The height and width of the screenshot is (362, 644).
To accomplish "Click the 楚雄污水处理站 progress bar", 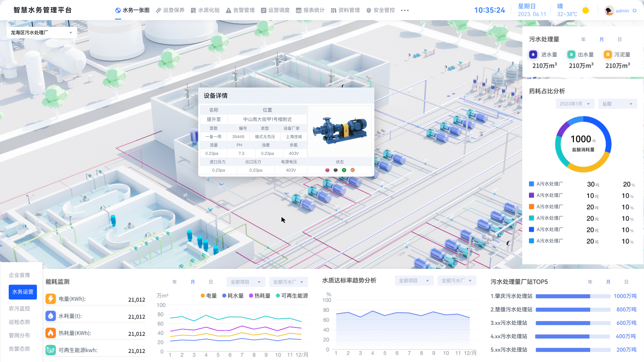I will [573, 310].
